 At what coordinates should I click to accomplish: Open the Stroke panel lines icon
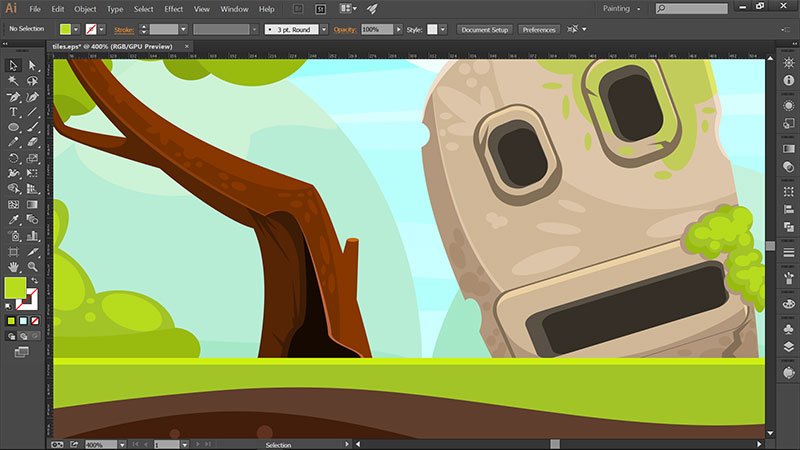[x=789, y=252]
